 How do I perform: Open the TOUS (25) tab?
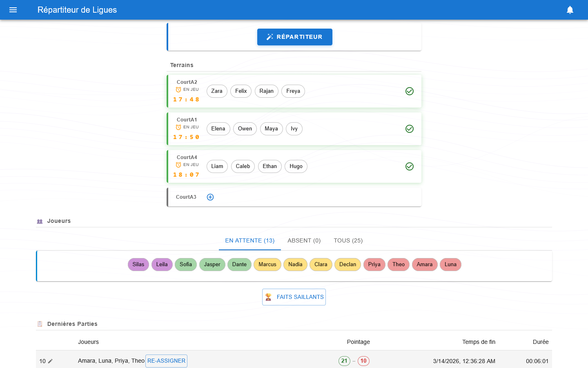348,240
